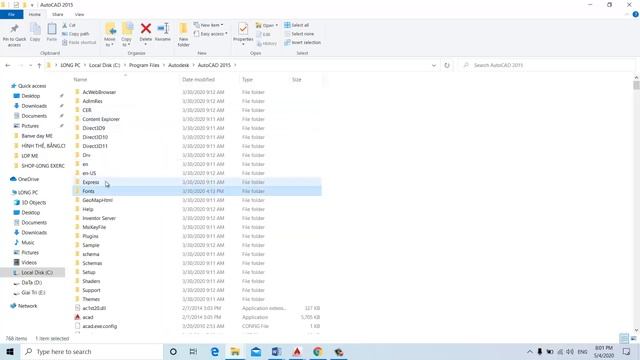Open 3D Objects in navigation pane

(33, 202)
